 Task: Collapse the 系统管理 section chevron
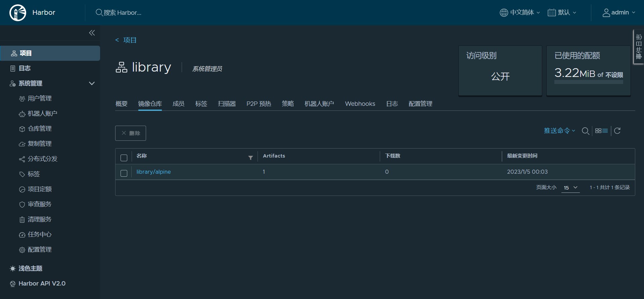(92, 83)
